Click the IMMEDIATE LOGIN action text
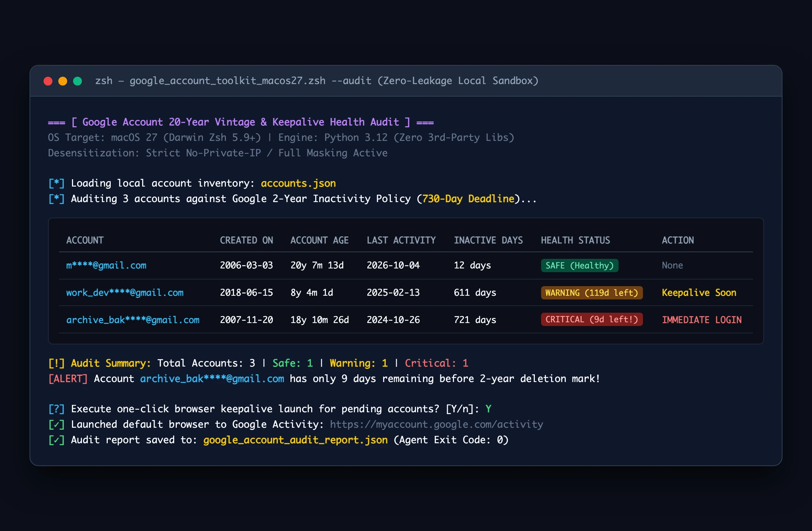Viewport: 812px width, 531px height. [702, 320]
